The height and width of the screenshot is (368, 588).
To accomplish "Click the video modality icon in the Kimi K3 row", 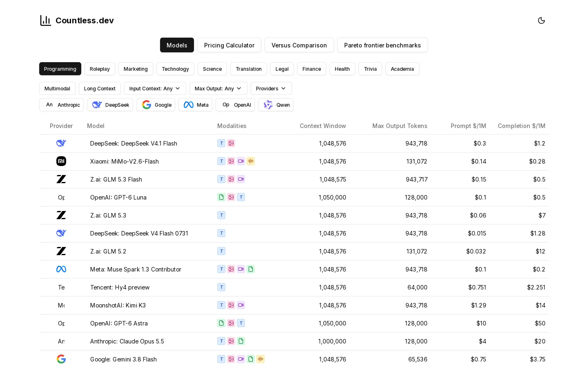I will click(x=241, y=305).
